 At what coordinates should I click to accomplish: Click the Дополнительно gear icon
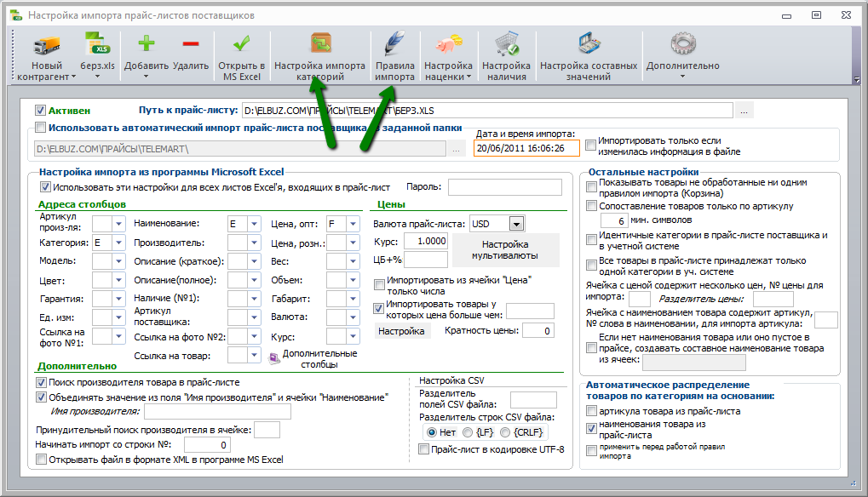pyautogui.click(x=682, y=44)
